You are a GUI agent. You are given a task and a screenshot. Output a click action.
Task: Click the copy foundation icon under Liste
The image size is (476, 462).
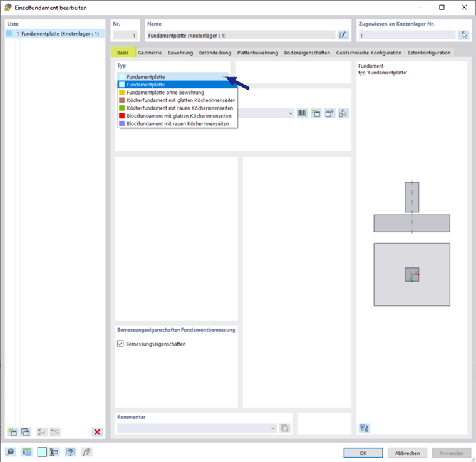click(x=26, y=432)
